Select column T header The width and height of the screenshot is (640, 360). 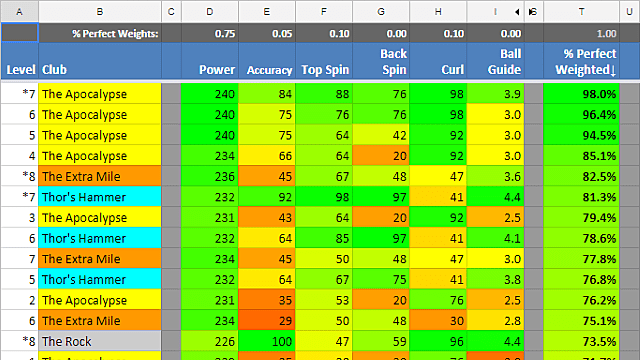pos(581,12)
